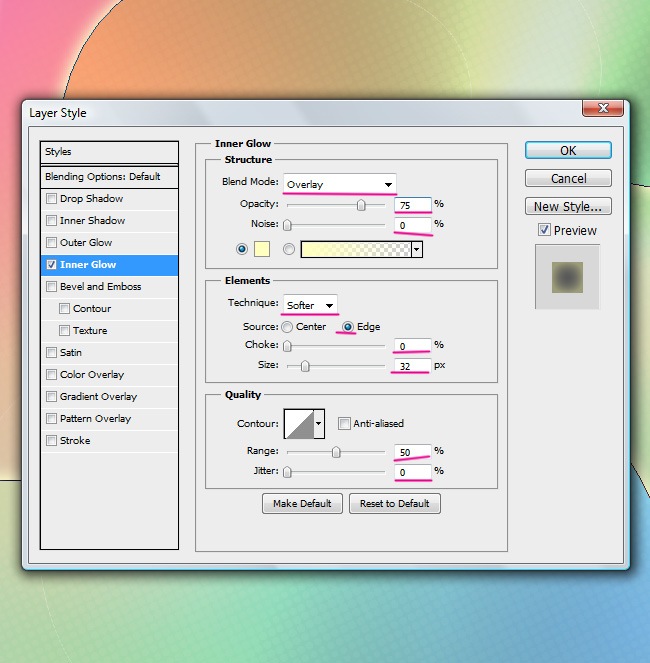Select the gradient color radio button
Viewport: 650px width, 663px height.
(x=290, y=249)
